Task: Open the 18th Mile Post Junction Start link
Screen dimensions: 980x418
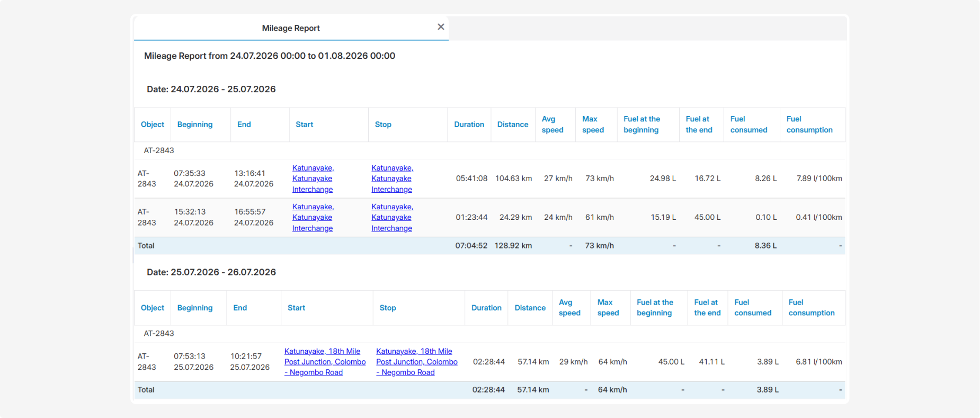Action: point(325,362)
